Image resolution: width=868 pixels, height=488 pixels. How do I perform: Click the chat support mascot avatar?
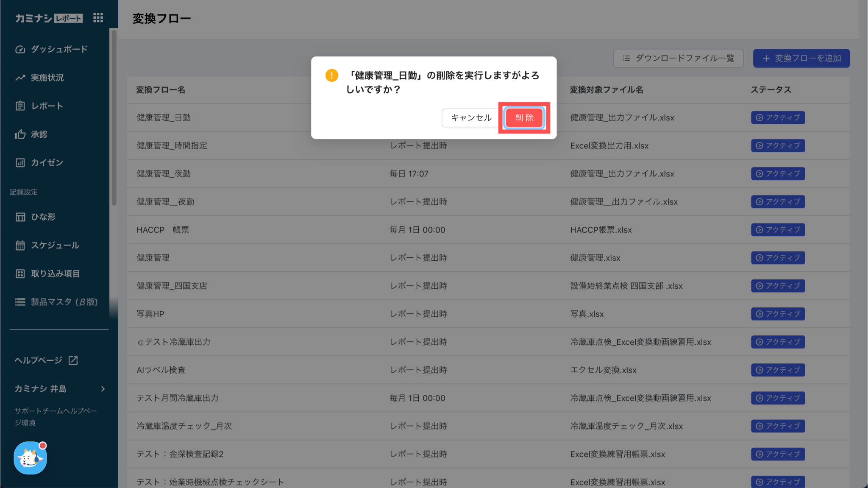pos(30,457)
